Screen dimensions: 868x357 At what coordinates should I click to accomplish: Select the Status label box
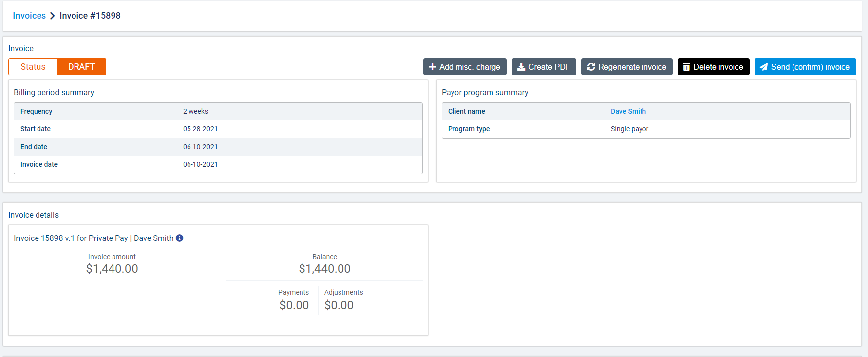coord(33,67)
